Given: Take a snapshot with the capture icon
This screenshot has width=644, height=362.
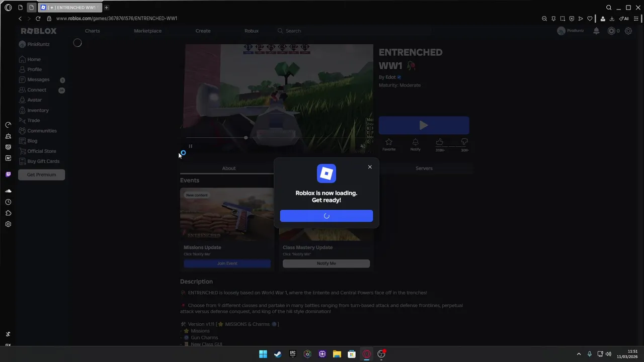Looking at the screenshot, I should point(562,19).
